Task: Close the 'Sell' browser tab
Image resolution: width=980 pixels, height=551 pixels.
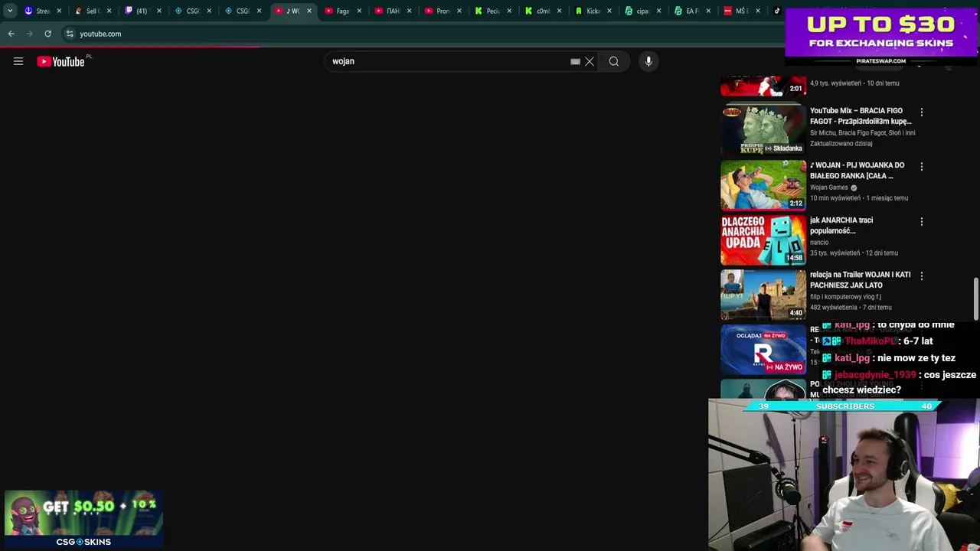Action: click(x=109, y=11)
